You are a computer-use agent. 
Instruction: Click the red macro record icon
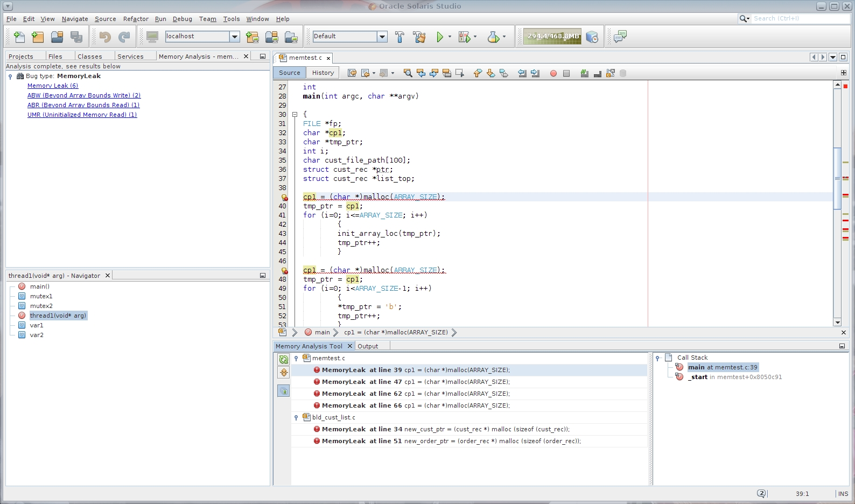553,73
